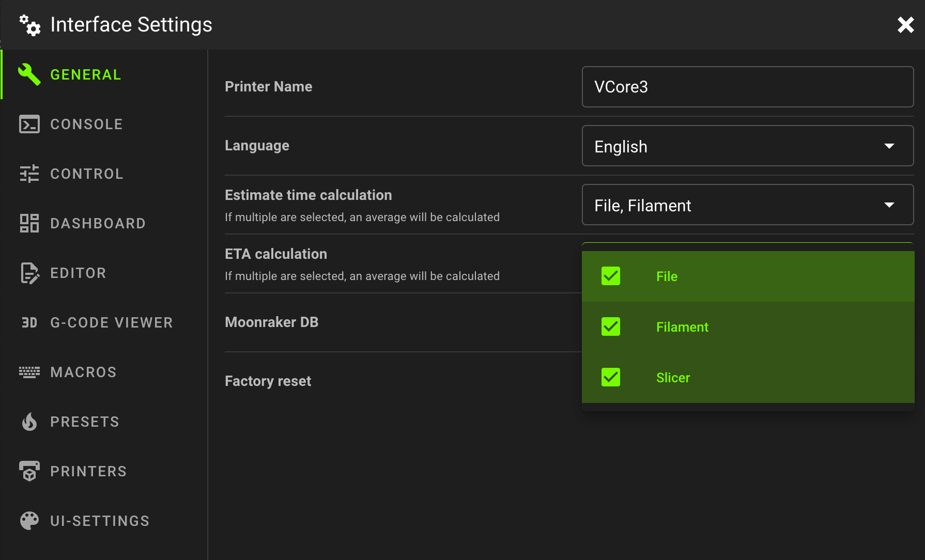
Task: Open the Macros settings tab
Action: (104, 372)
